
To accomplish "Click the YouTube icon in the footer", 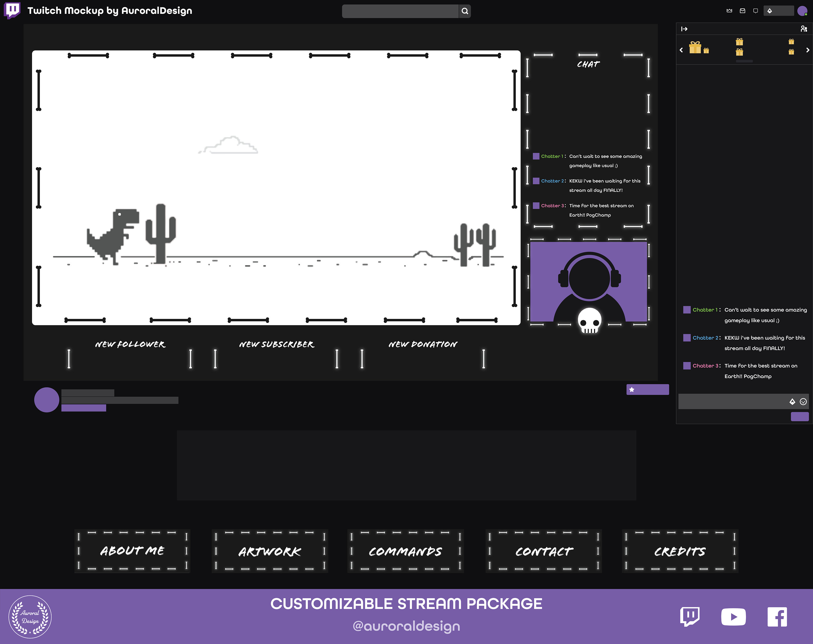I will point(733,617).
